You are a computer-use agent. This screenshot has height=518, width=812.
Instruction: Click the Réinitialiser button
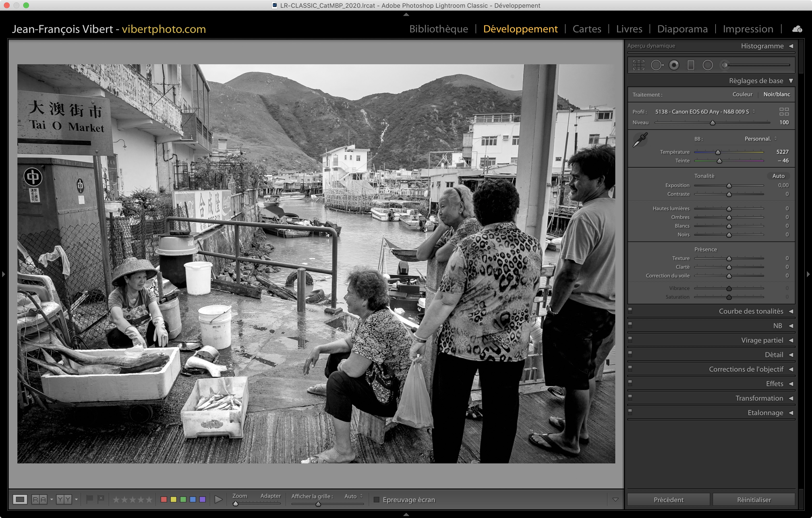pos(754,499)
